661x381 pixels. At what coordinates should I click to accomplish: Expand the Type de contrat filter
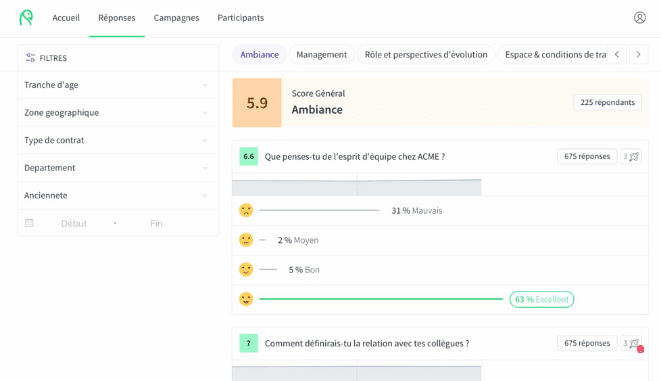pos(118,140)
